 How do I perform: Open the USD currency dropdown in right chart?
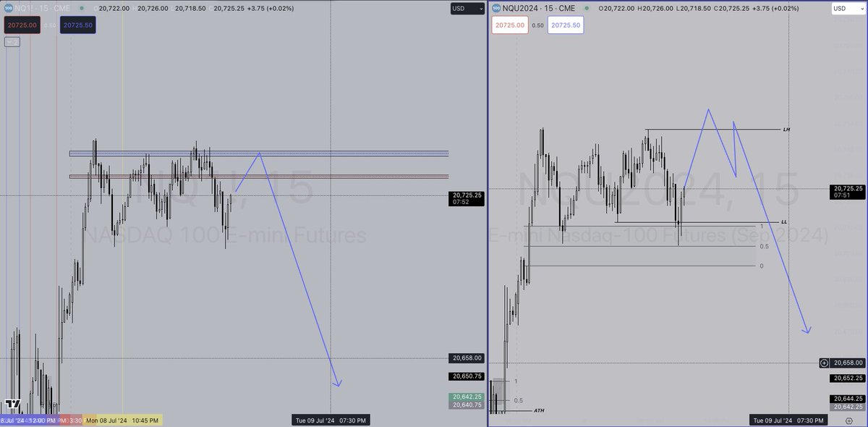[848, 8]
